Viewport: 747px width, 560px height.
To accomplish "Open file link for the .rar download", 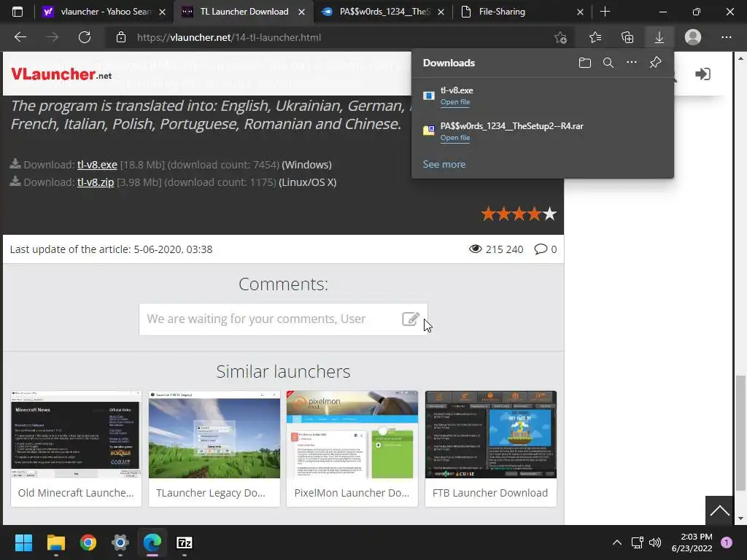I will (455, 138).
